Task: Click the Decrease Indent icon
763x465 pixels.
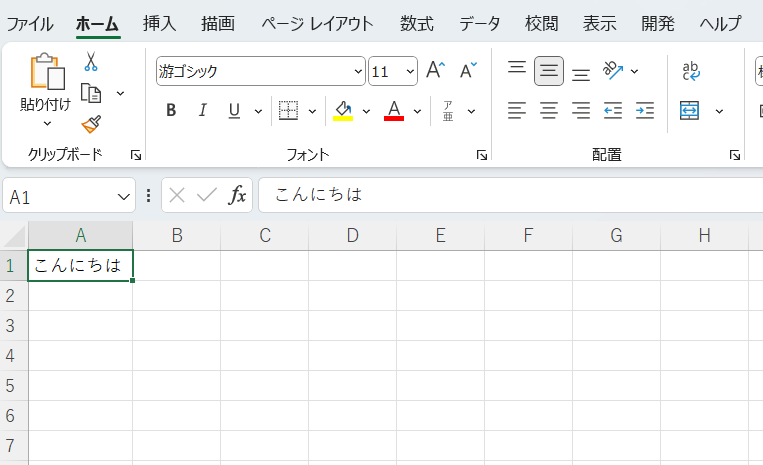Action: 613,110
